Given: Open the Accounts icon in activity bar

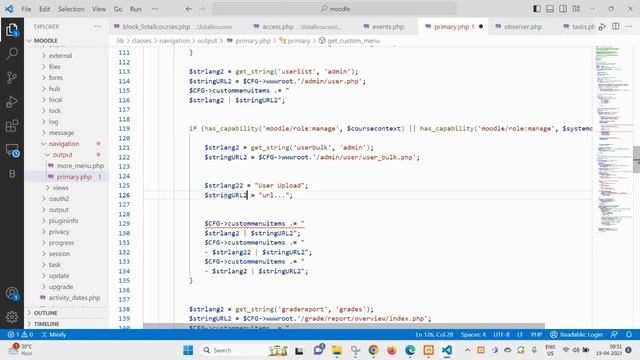Looking at the screenshot, I should pos(12,293).
